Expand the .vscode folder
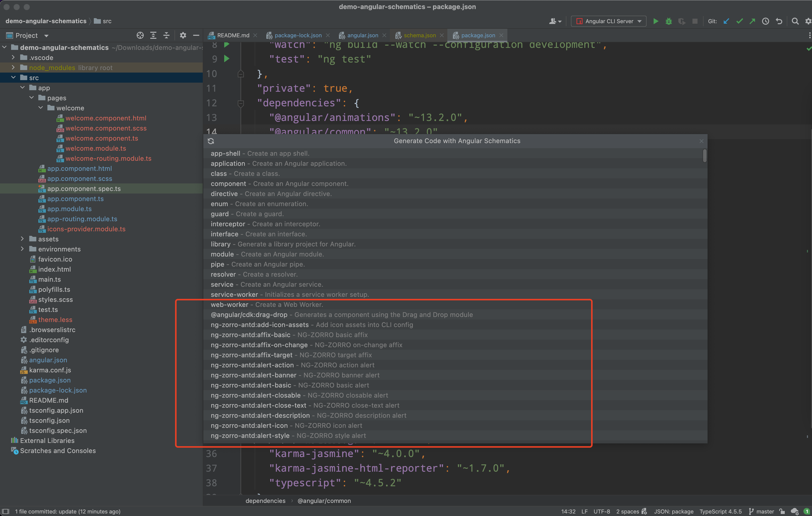The height and width of the screenshot is (516, 812). [x=13, y=57]
